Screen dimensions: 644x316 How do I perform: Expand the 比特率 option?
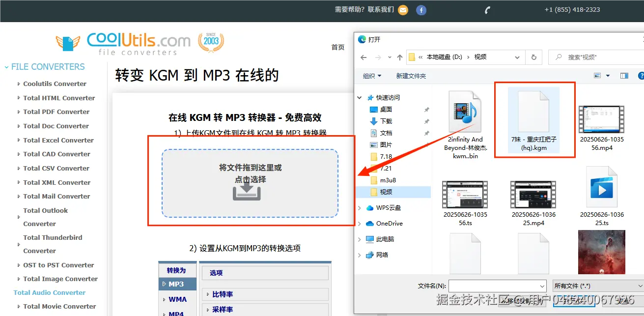coord(265,294)
